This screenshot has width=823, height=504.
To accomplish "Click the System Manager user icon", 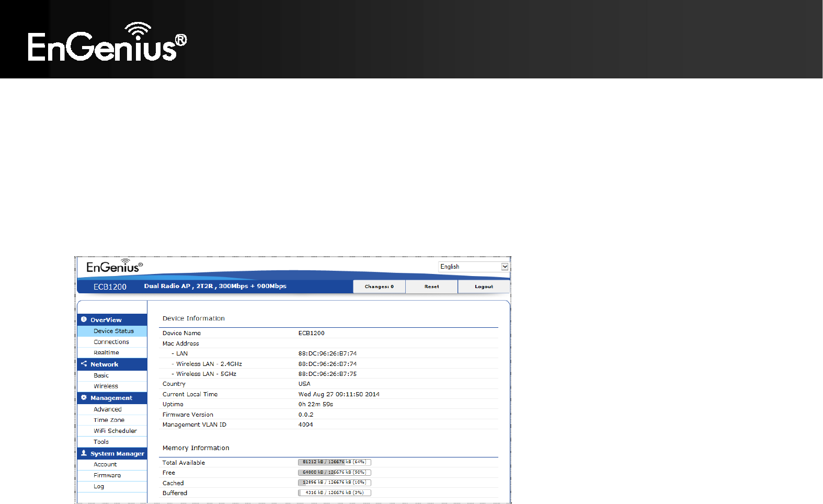I will pyautogui.click(x=84, y=453).
